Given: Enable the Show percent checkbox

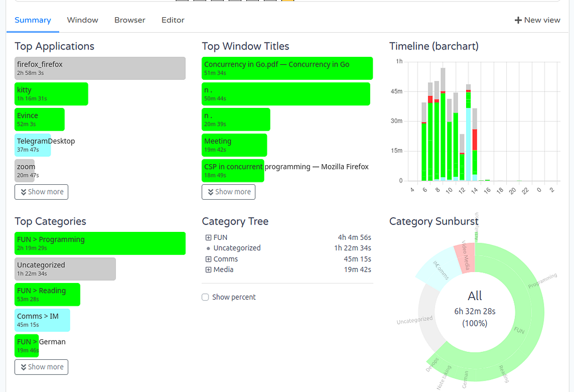Looking at the screenshot, I should click(205, 297).
